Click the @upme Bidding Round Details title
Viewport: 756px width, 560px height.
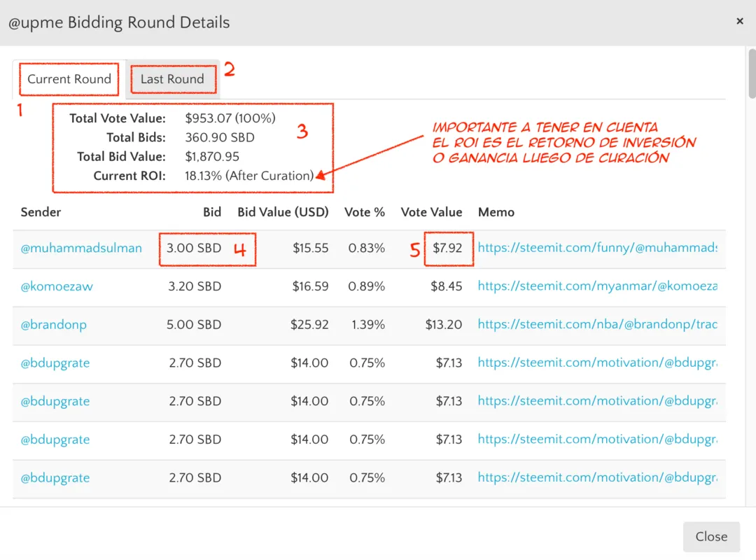[118, 22]
